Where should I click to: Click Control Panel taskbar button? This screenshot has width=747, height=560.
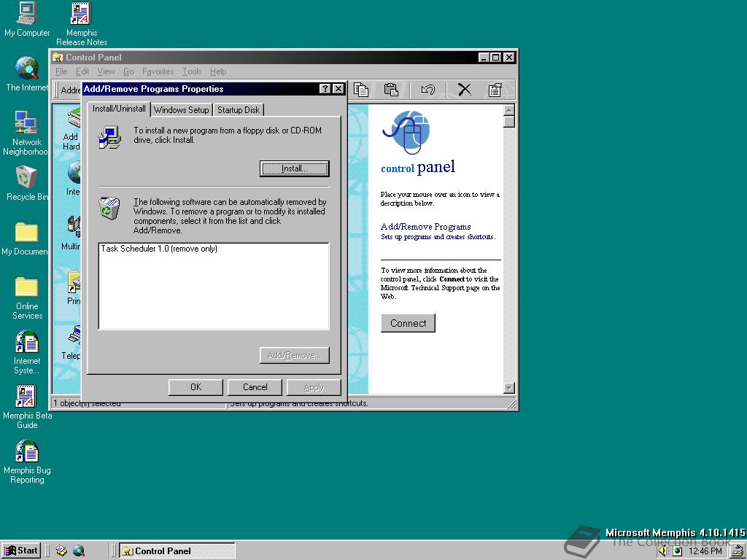tap(177, 551)
